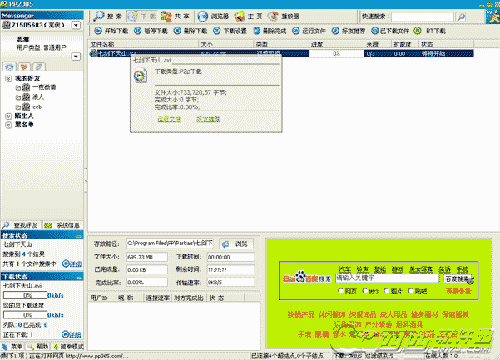
Task: Go to the Home page (主页) button
Action: [x=248, y=16]
